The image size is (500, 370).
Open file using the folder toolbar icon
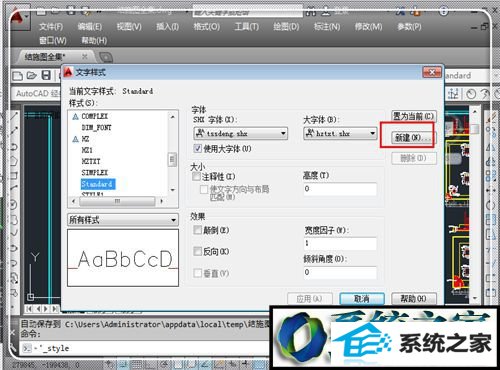pyautogui.click(x=32, y=76)
